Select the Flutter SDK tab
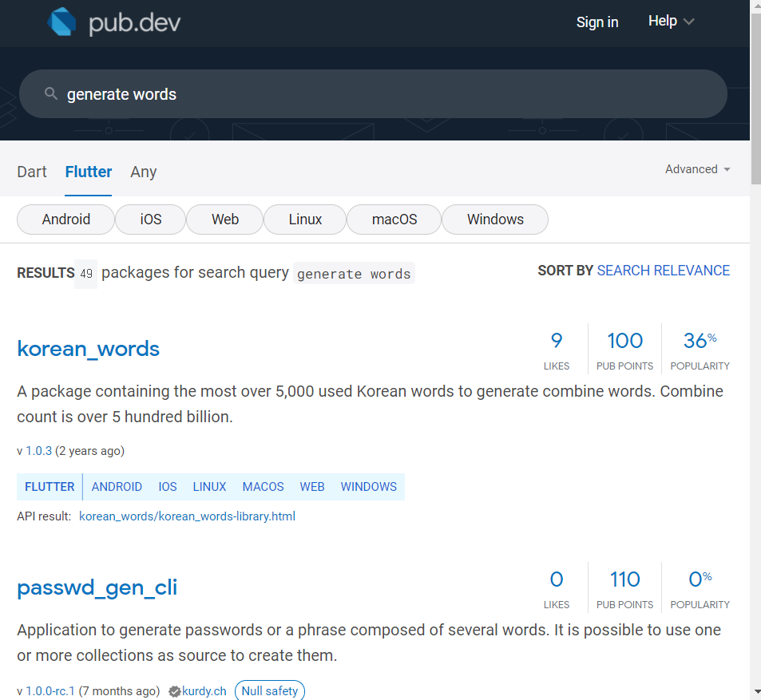Screen dimensions: 761x700 [x=89, y=172]
